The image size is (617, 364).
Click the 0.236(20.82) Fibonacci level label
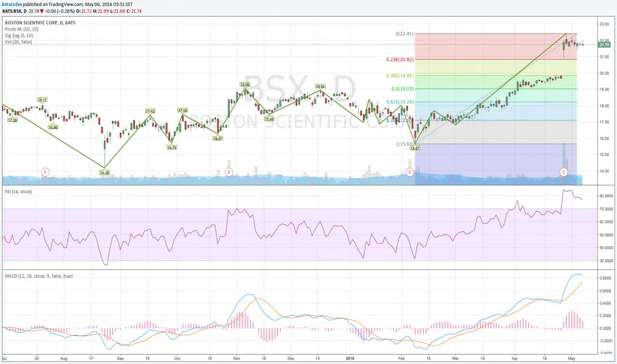pyautogui.click(x=400, y=60)
